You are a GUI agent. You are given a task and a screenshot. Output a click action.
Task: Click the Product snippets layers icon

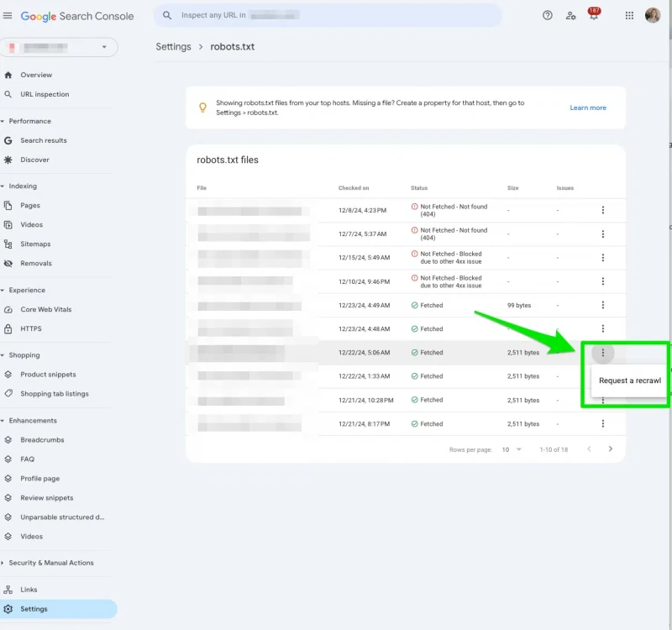8,375
